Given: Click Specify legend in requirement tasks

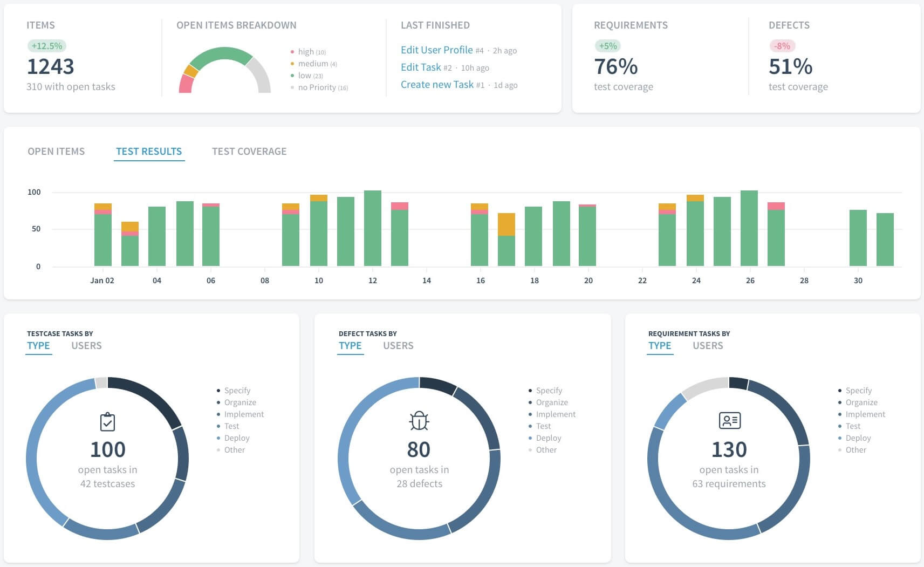Looking at the screenshot, I should [855, 391].
